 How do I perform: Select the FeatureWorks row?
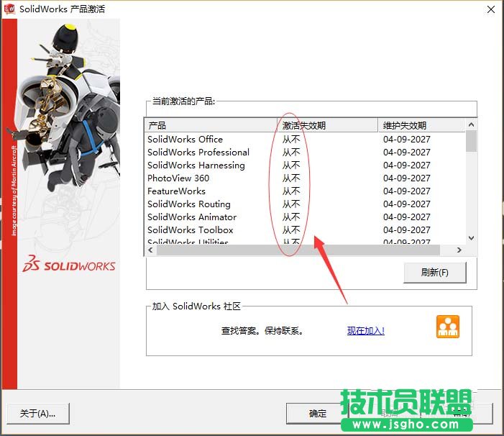pos(305,191)
